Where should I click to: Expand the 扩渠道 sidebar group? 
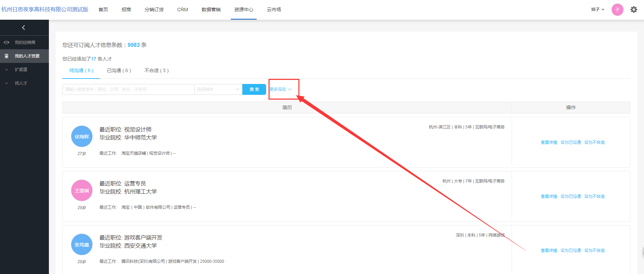point(20,70)
